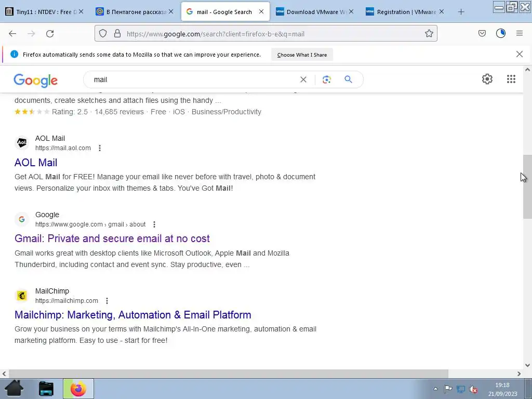
Task: Click the scroll down arrow
Action: coord(527,365)
